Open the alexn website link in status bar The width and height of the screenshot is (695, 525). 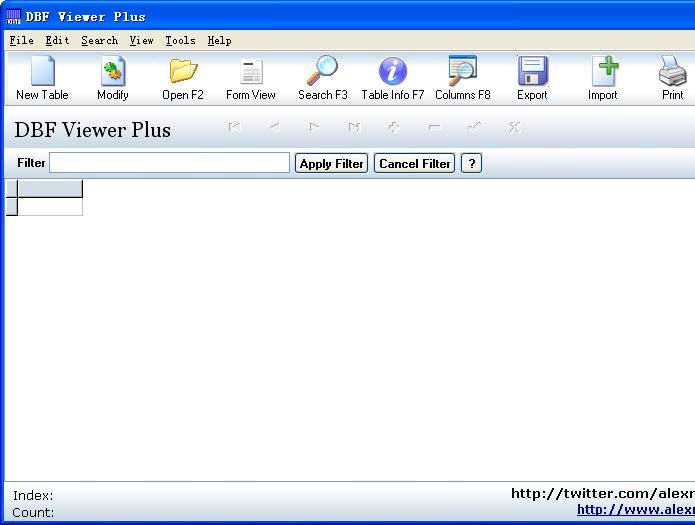(636, 509)
